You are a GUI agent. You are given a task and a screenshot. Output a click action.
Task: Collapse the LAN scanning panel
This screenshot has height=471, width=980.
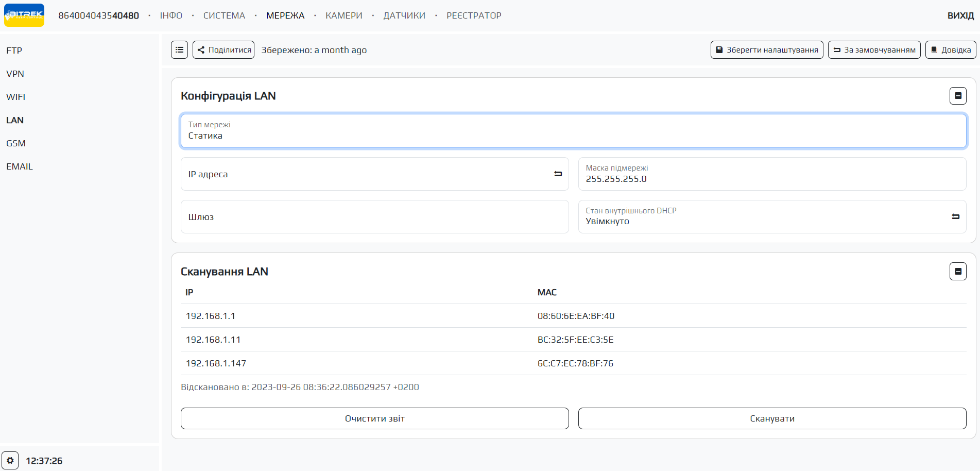(958, 272)
